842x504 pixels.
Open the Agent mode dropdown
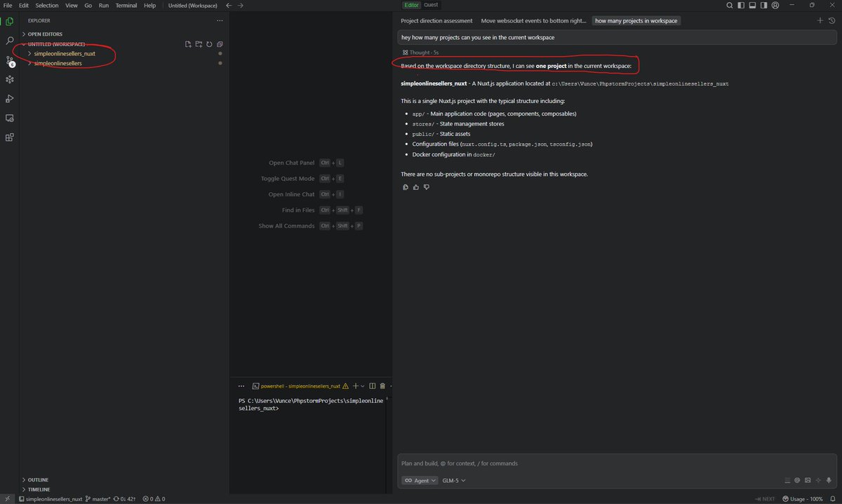tap(420, 480)
